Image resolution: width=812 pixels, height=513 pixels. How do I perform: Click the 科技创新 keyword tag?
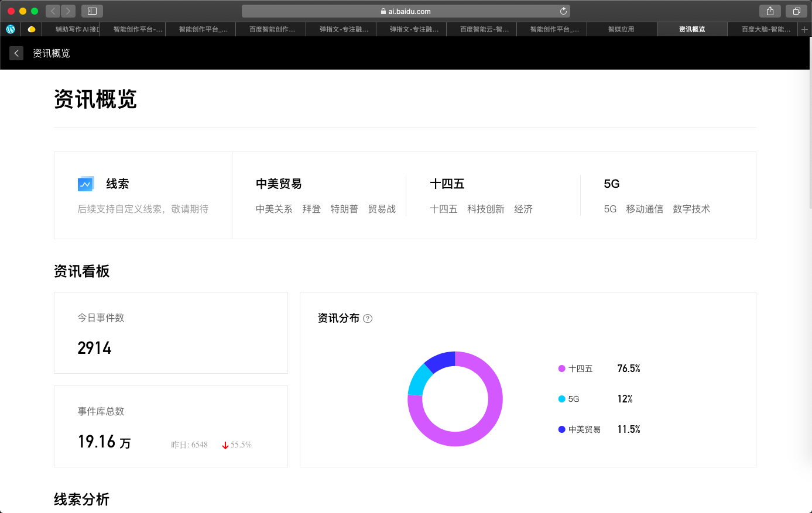click(x=485, y=209)
